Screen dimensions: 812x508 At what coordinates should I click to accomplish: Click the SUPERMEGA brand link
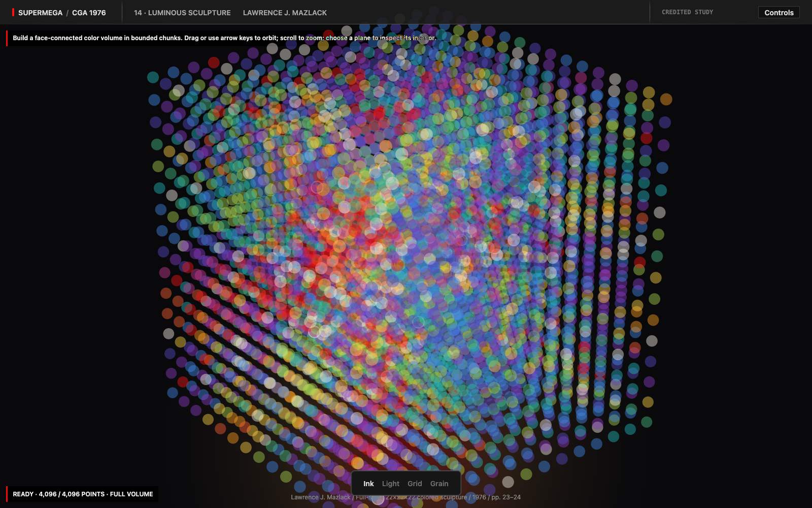[40, 13]
